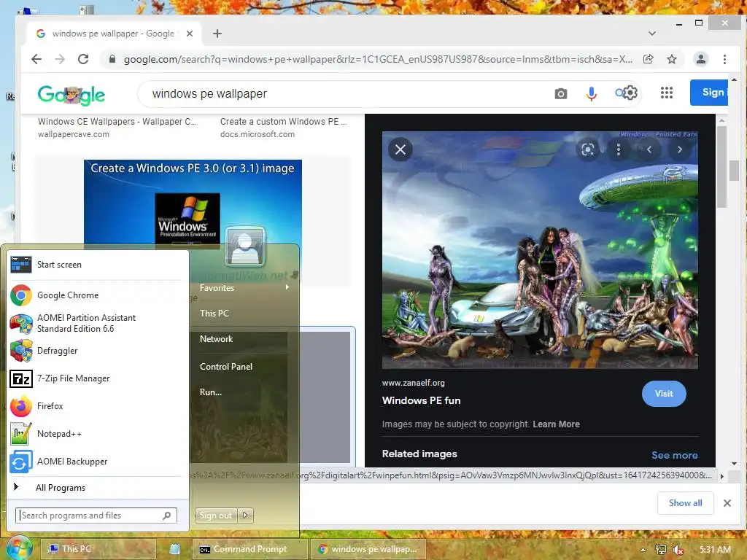The height and width of the screenshot is (560, 747).
Task: Go to the previous preview image
Action: click(x=649, y=149)
